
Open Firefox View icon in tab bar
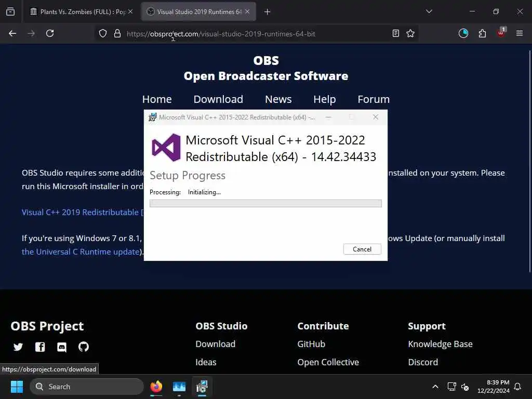coord(10,11)
